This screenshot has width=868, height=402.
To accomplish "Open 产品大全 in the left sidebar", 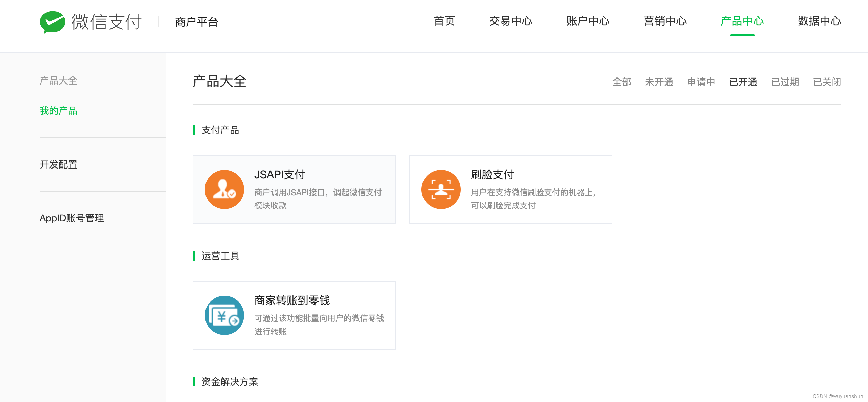I will (59, 81).
